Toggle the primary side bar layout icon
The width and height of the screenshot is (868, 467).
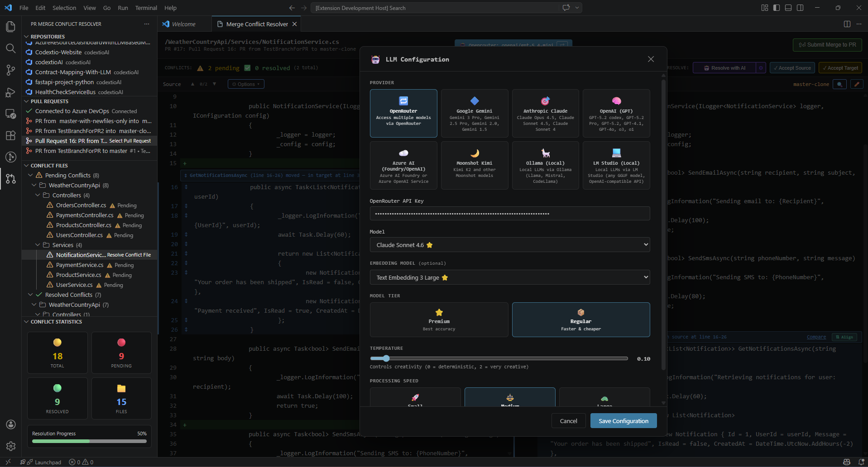point(777,8)
